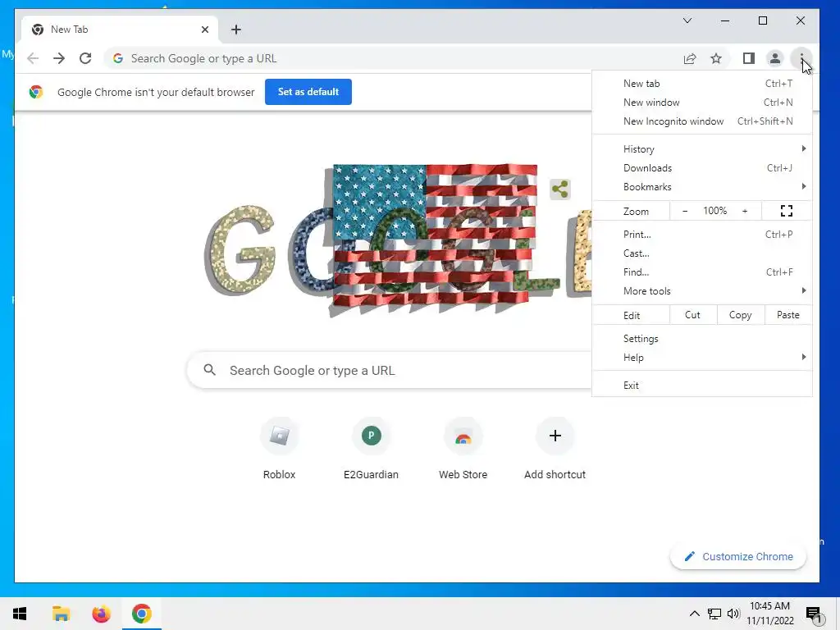The width and height of the screenshot is (840, 630).
Task: Click the share this page icon
Action: click(690, 58)
